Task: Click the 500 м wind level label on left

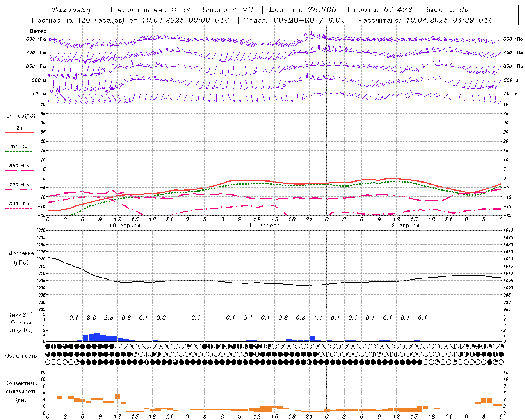Action: click(x=39, y=80)
